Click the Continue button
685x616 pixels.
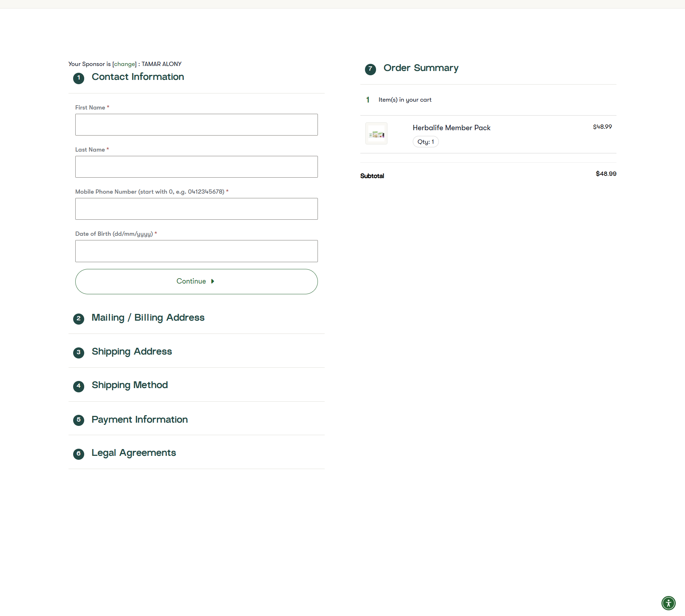197,281
